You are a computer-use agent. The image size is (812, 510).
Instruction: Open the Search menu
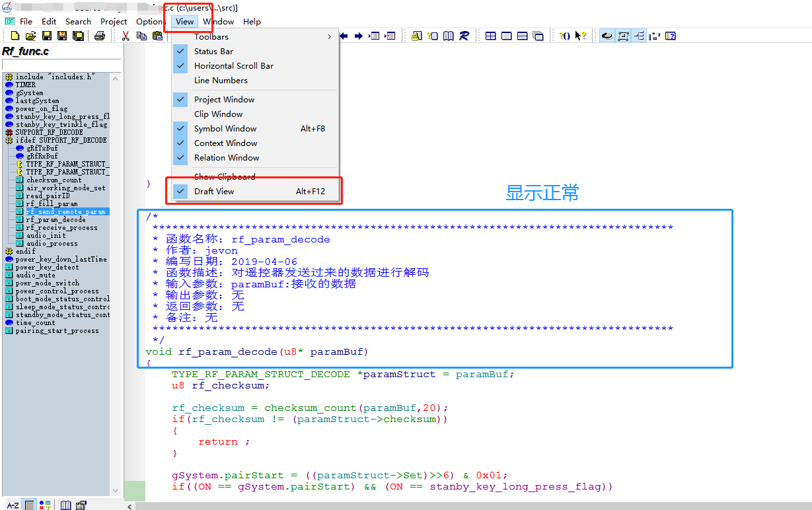coord(78,21)
